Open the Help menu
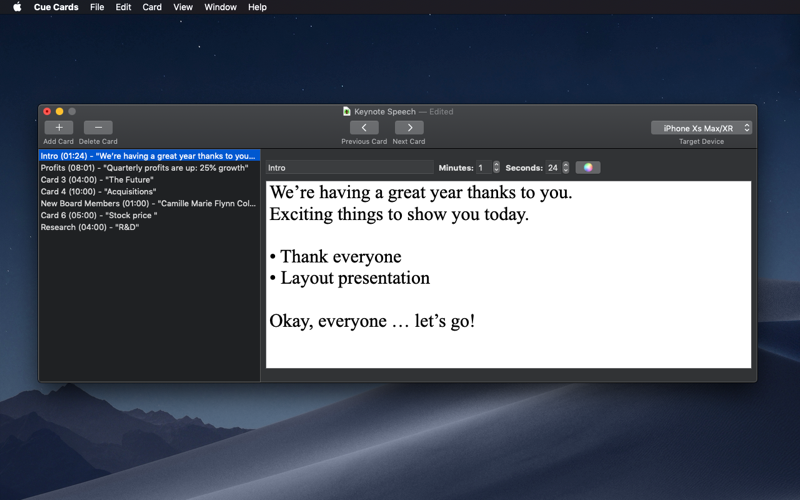 [257, 7]
